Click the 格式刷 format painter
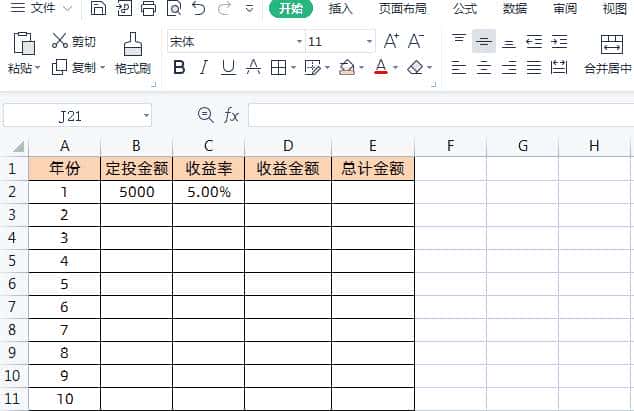 click(x=133, y=53)
